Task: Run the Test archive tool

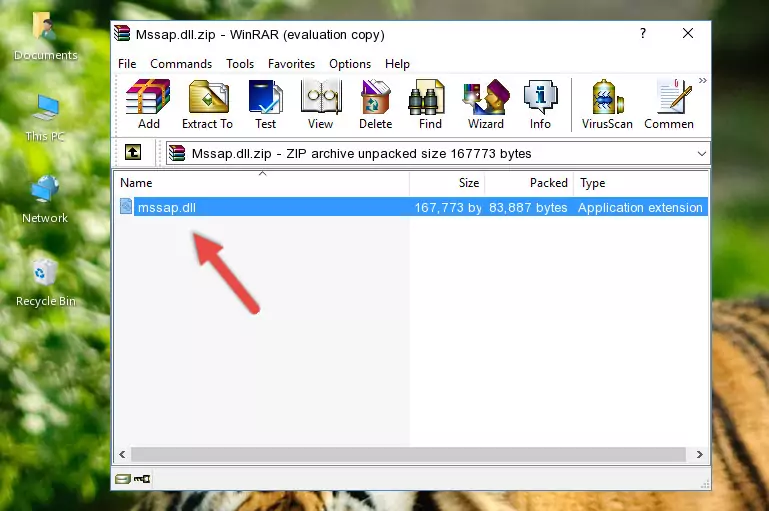Action: (265, 104)
